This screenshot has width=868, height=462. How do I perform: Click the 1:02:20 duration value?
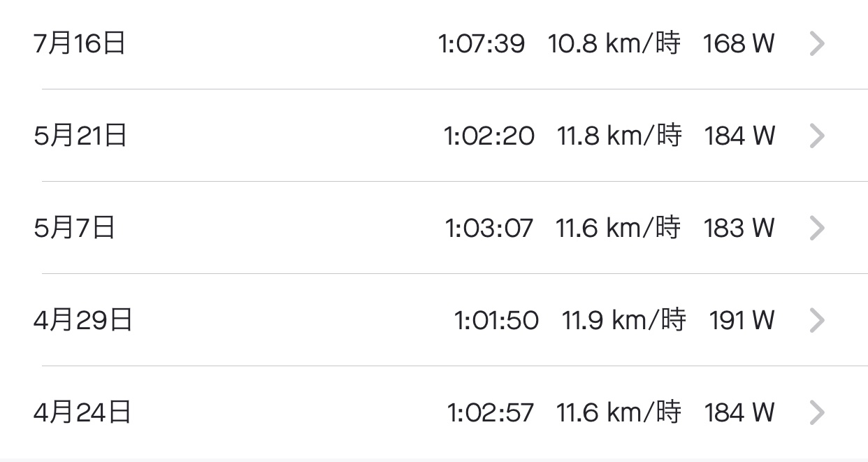[489, 136]
